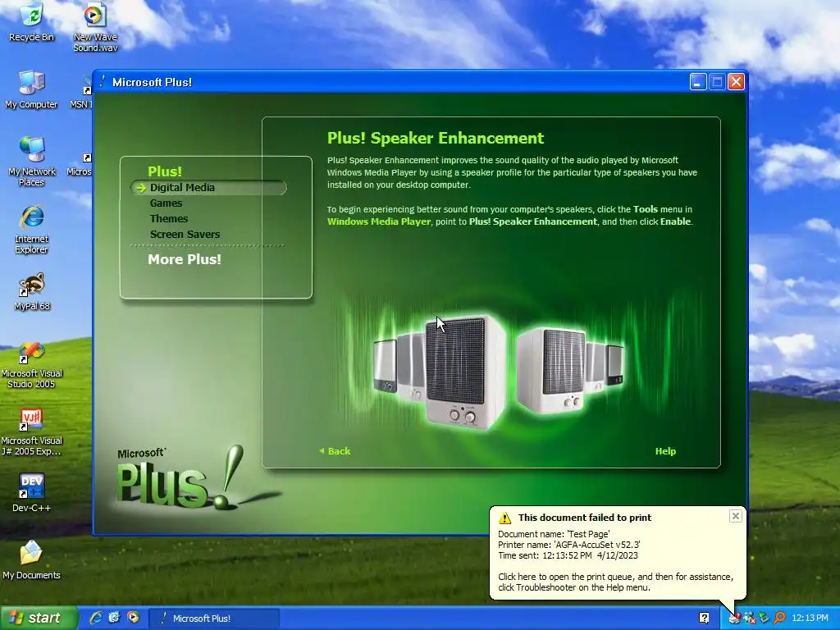Launch Windows Media Player from quick launch
840x630 pixels.
133,618
